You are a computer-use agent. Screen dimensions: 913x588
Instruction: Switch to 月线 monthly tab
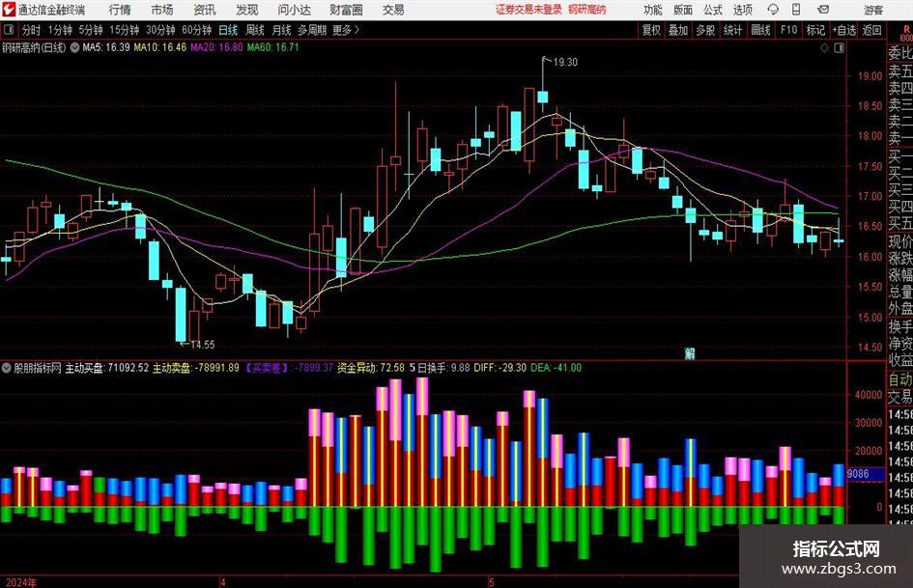[x=282, y=30]
